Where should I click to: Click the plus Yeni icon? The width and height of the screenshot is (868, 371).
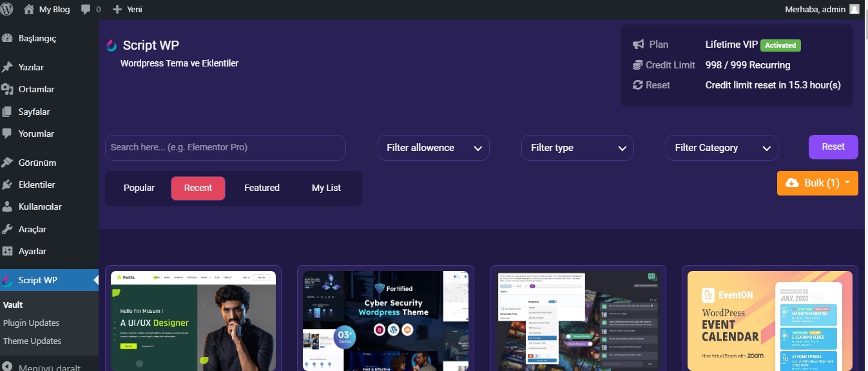click(x=117, y=10)
